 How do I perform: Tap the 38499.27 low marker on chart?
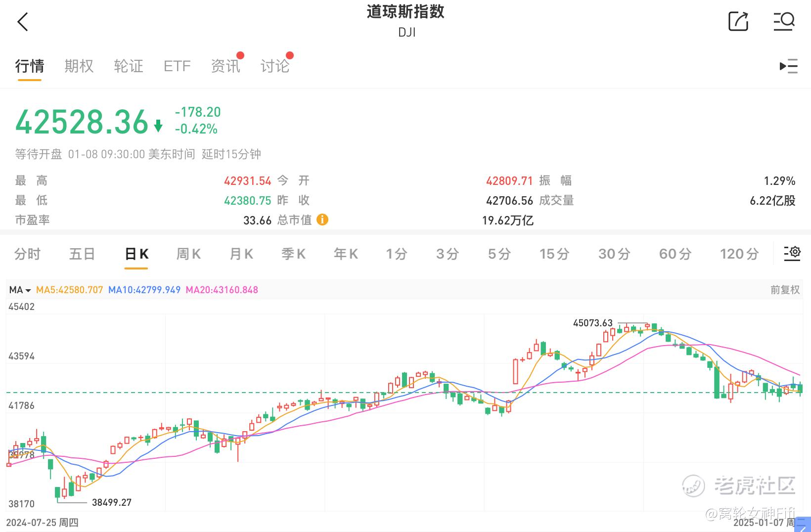tap(112, 502)
